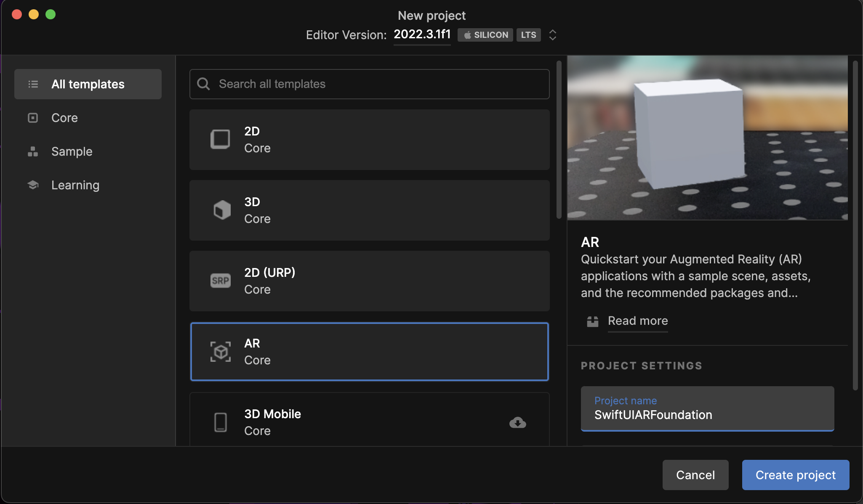Focus the Project name input field
Screen dimensions: 863x504
[x=707, y=409]
